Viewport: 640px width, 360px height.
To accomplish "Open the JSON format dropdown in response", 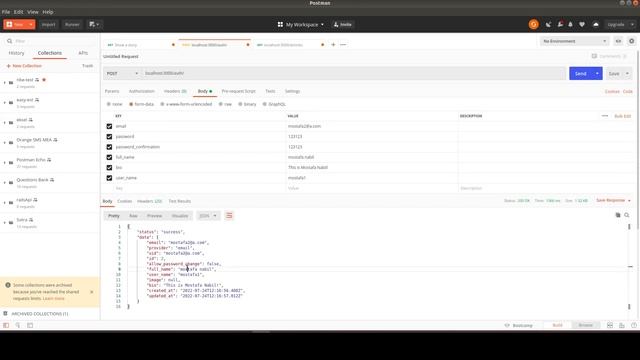I will [x=208, y=216].
